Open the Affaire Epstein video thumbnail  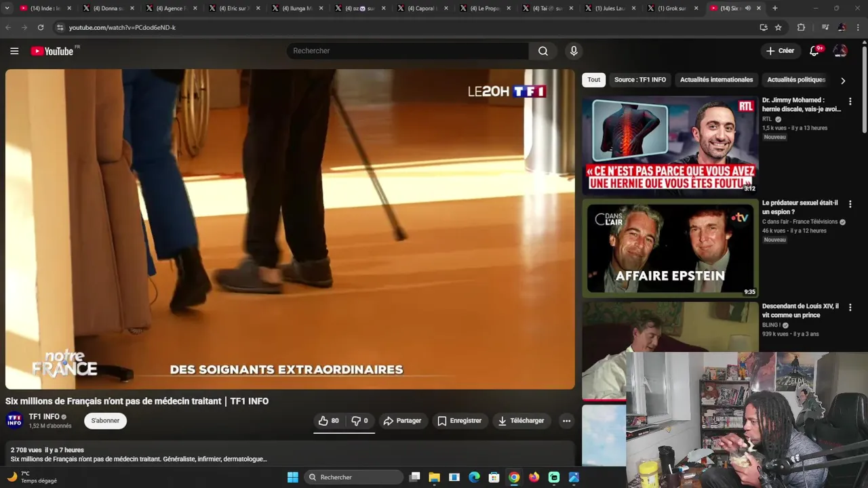(670, 248)
